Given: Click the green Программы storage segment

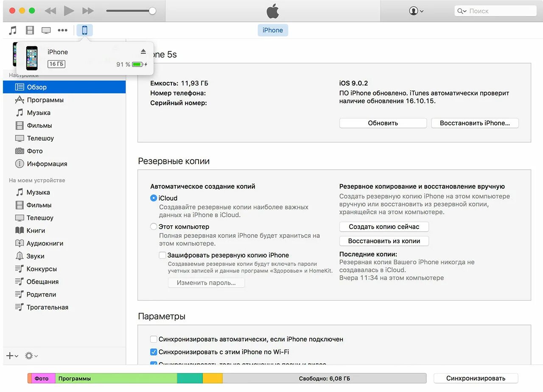Looking at the screenshot, I should click(x=116, y=378).
